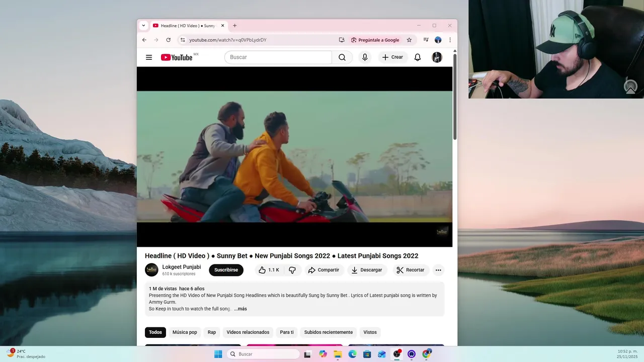
Task: Open a new tab with the plus icon
Action: point(234,26)
